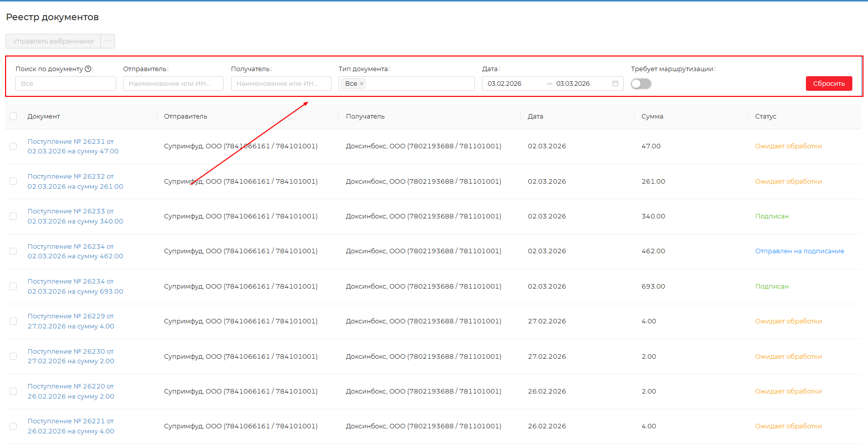Open document Поступление № 26229
This screenshot has width=868, height=444.
(71, 316)
